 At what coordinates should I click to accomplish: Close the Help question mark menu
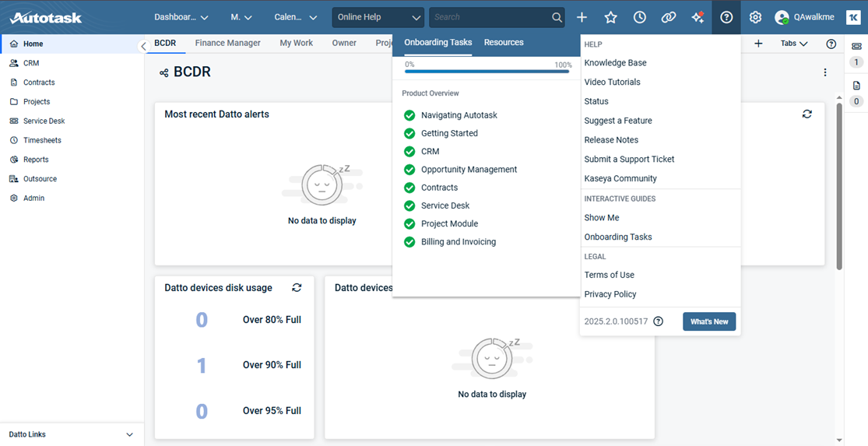point(726,17)
